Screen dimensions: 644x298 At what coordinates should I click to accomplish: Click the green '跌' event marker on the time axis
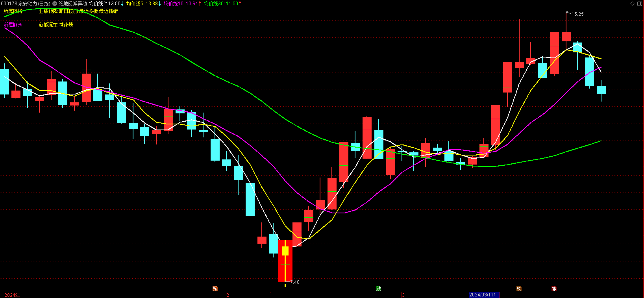pyautogui.click(x=379, y=289)
